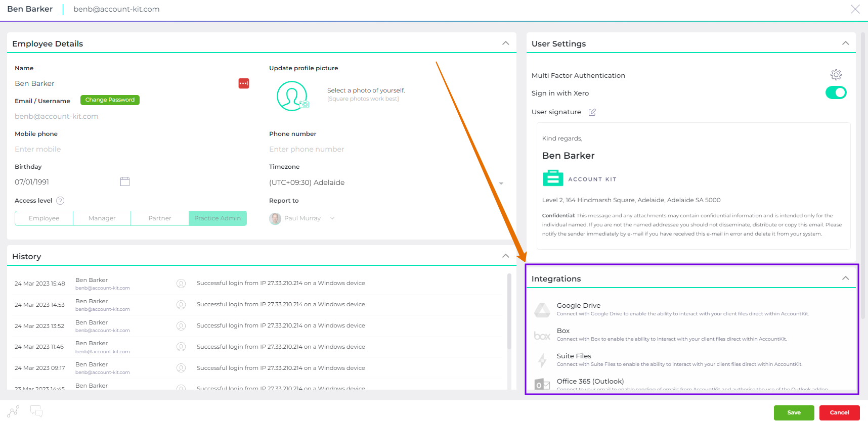Screen dimensions: 868x422
Task: Set access level to Partner
Action: [x=160, y=218]
